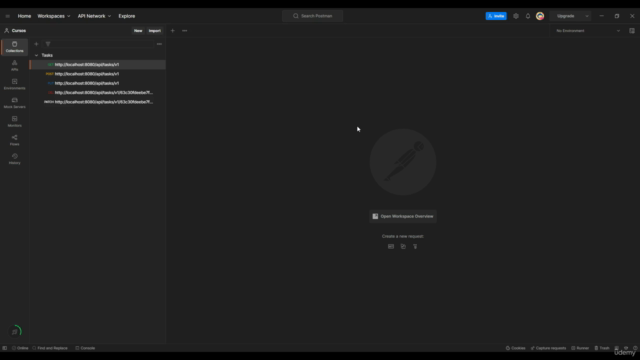Open a new request tab with plus
This screenshot has width=640, height=360.
click(x=173, y=31)
